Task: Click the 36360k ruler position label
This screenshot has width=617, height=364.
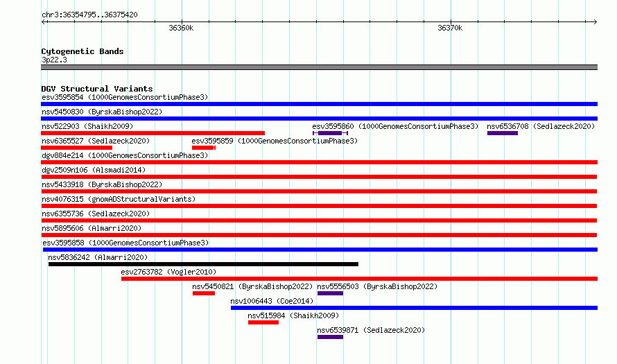Action: pos(181,28)
